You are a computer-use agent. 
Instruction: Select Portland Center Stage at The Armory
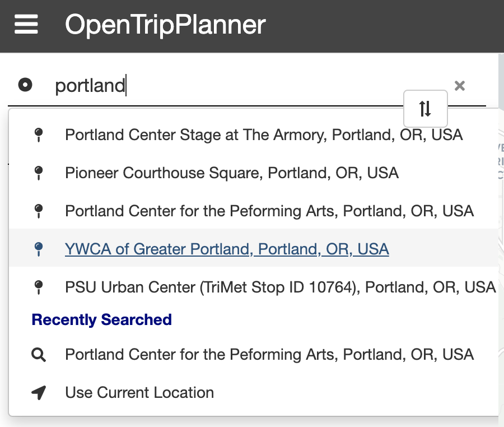tap(264, 135)
